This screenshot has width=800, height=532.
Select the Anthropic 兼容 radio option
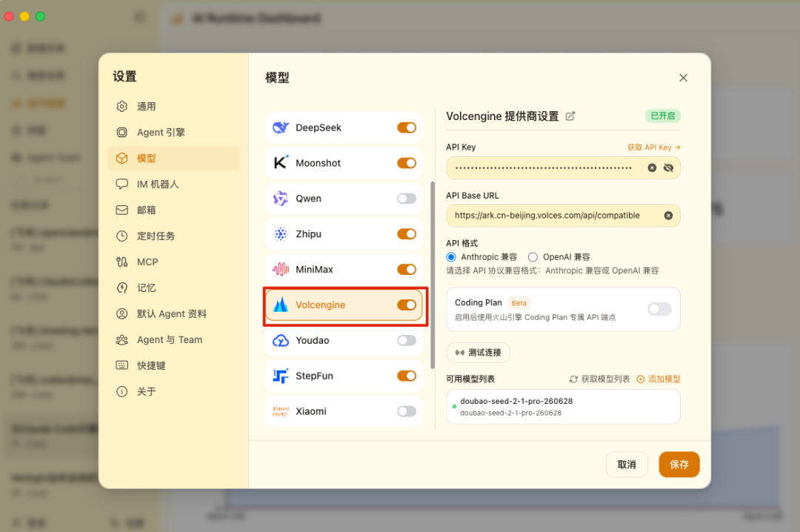(451, 257)
